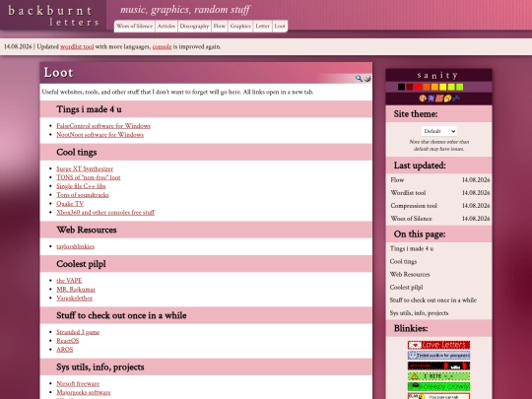Click the red brick wall icon under sanity
The image size is (532, 399).
[x=439, y=99]
